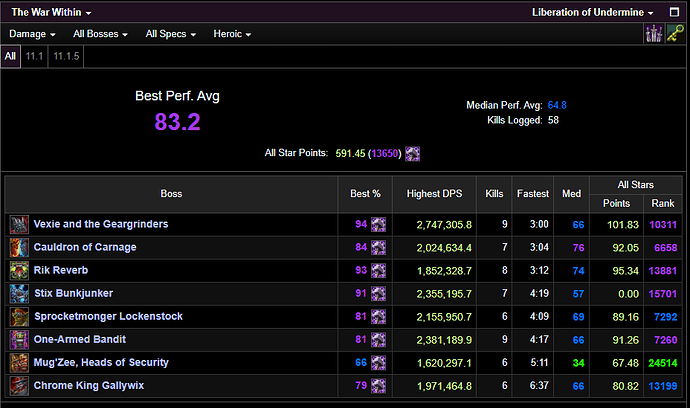The image size is (690, 408).
Task: Click the All Stars Rank column header
Action: point(663,203)
